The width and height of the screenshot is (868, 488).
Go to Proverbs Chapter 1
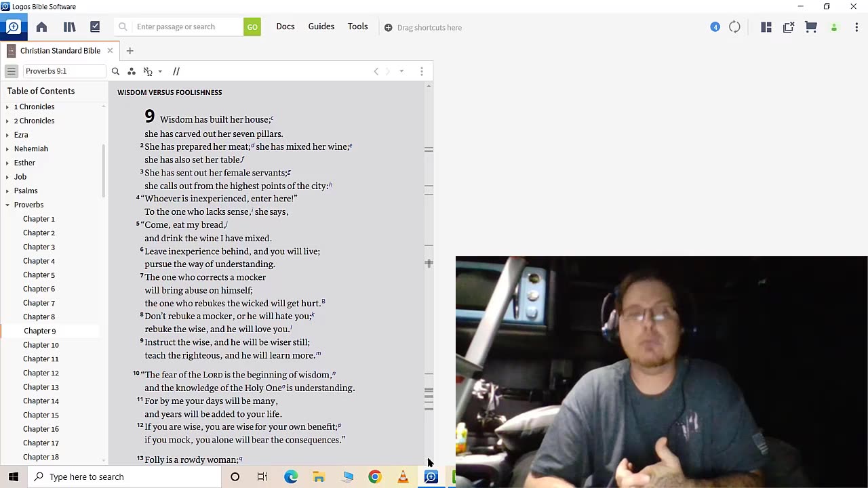[x=39, y=219]
